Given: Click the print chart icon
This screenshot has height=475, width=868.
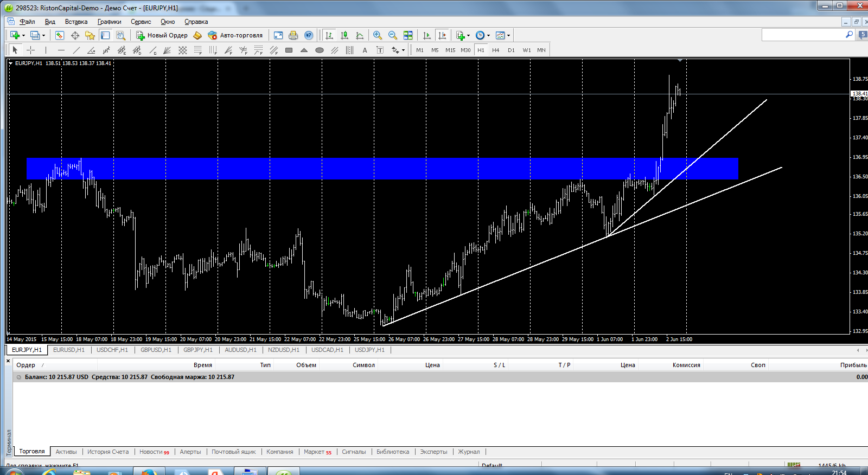Looking at the screenshot, I should 293,35.
